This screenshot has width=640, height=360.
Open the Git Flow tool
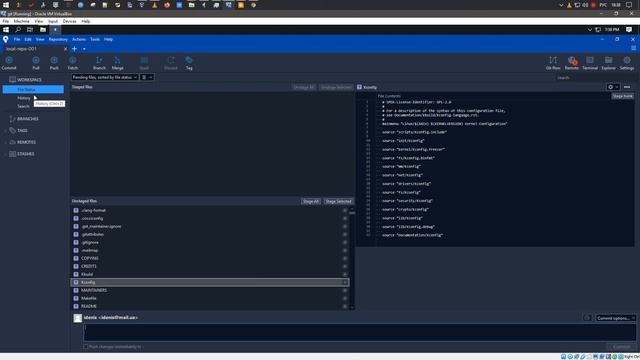[553, 63]
